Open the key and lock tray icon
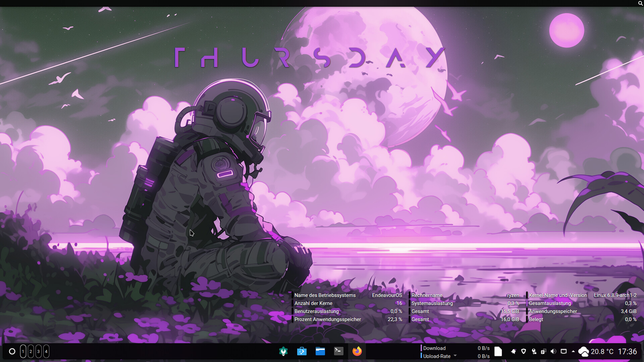Image resolution: width=644 pixels, height=362 pixels. [x=534, y=351]
